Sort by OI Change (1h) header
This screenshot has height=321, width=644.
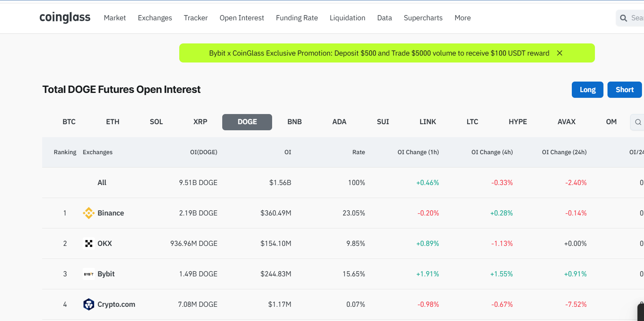(x=418, y=152)
